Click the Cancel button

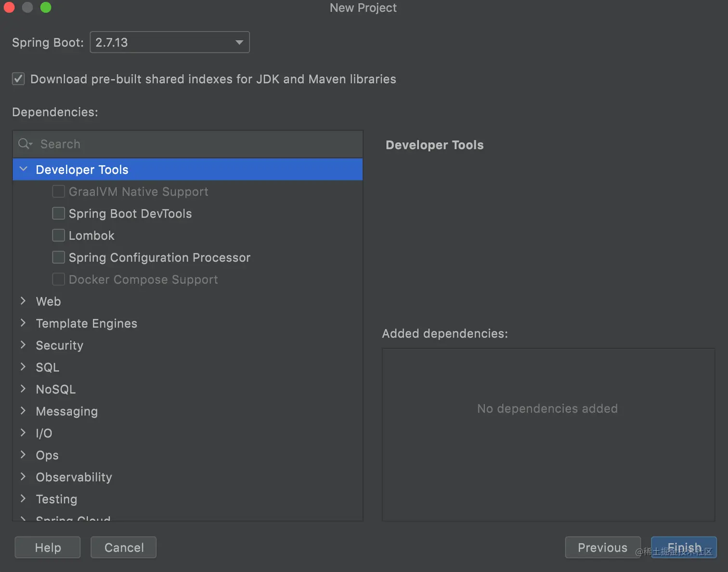pos(124,547)
